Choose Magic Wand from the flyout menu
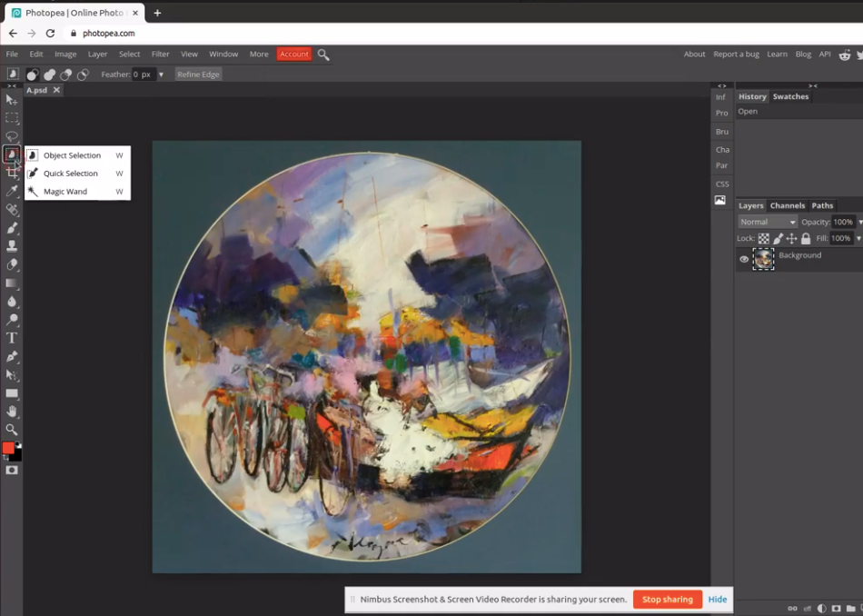The width and height of the screenshot is (863, 616). [65, 192]
